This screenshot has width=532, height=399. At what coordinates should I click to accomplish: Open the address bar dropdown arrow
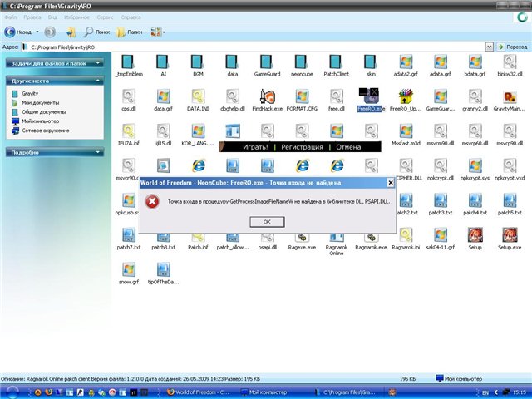489,47
